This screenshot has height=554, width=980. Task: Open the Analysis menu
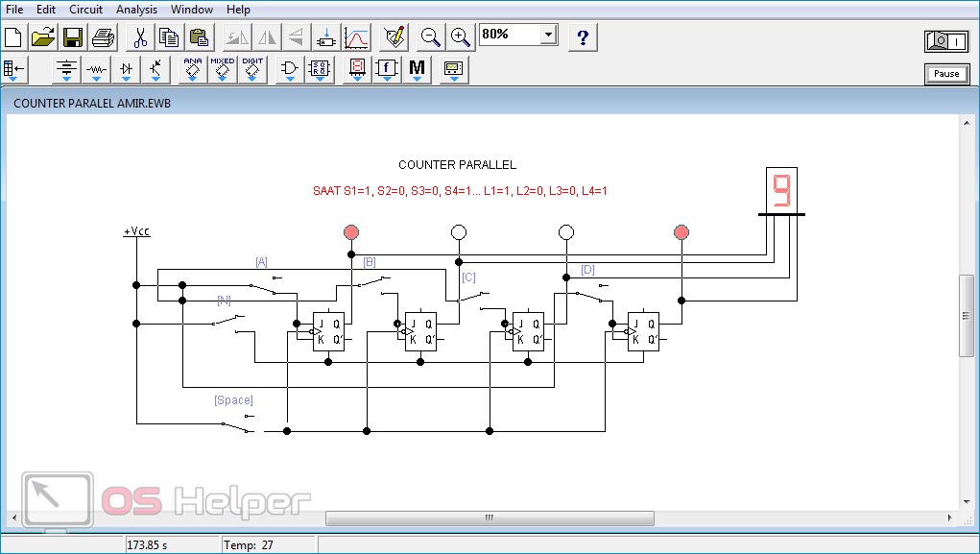click(136, 10)
